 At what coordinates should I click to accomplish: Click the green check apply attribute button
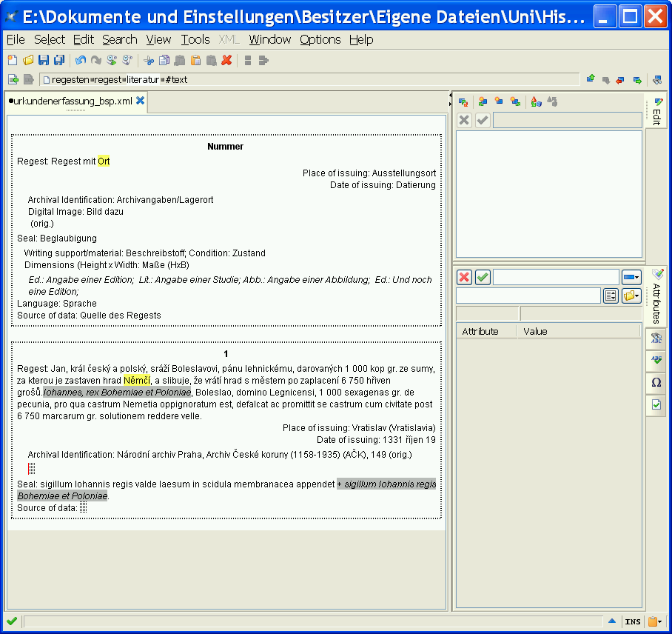(x=483, y=277)
